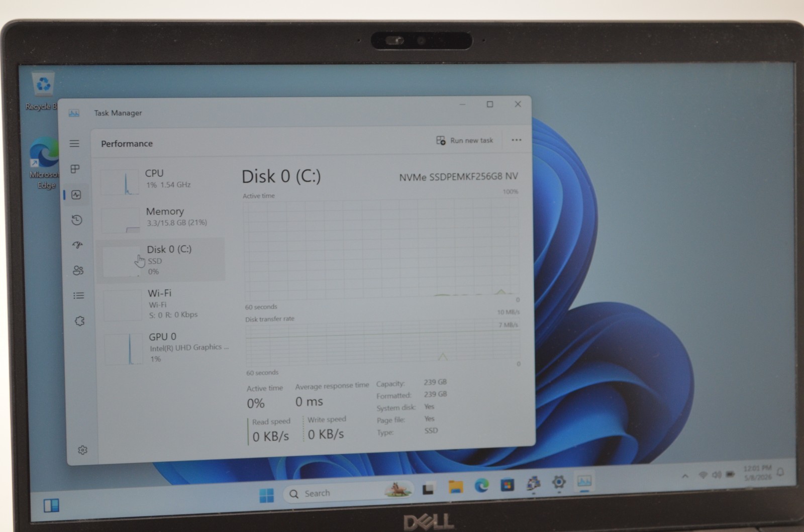Click the volume speaker tray icon
The height and width of the screenshot is (532, 804).
717,475
